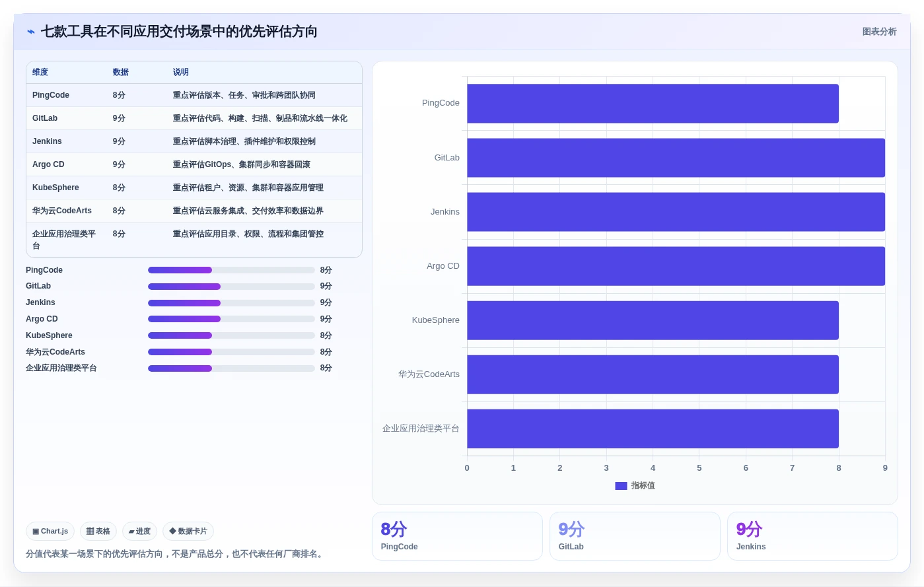Image resolution: width=924 pixels, height=587 pixels.
Task: Click the Chart.js tag chip
Action: tap(50, 531)
